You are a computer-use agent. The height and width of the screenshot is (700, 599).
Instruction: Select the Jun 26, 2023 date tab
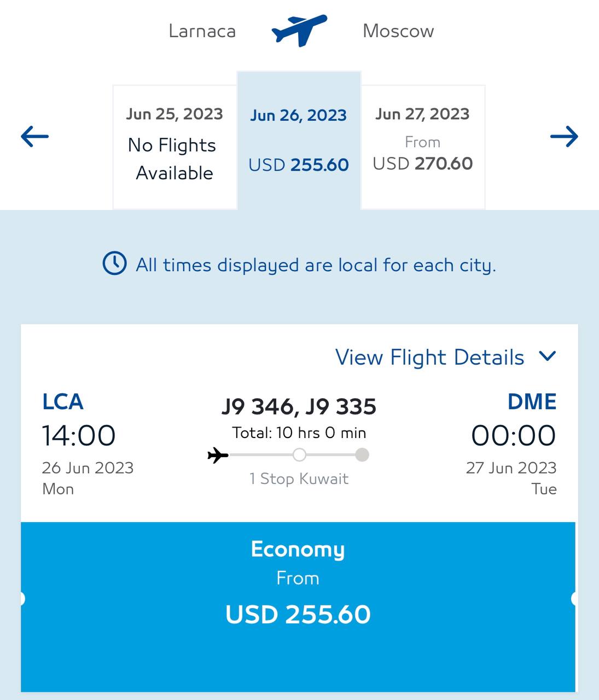(299, 140)
